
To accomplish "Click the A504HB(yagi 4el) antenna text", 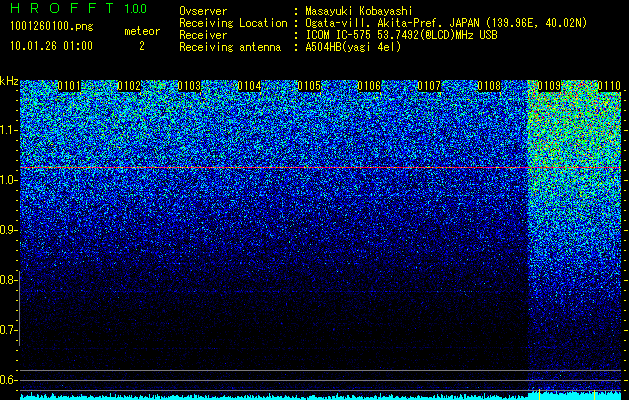I will (x=353, y=47).
